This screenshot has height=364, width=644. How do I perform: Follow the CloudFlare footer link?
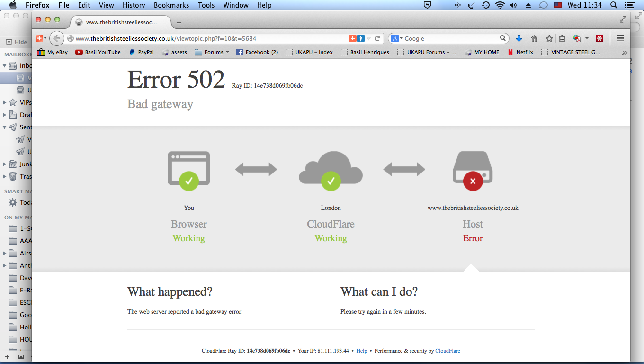point(447,351)
